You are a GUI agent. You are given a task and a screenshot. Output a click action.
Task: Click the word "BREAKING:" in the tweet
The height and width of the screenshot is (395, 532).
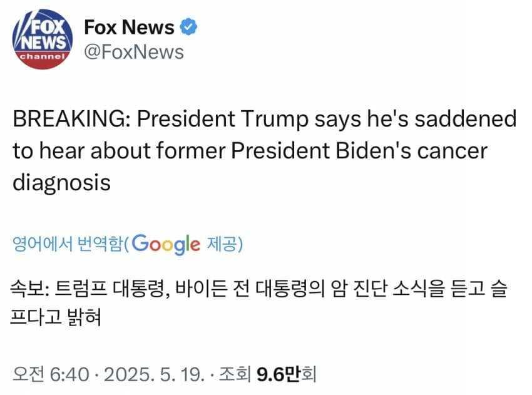click(64, 120)
